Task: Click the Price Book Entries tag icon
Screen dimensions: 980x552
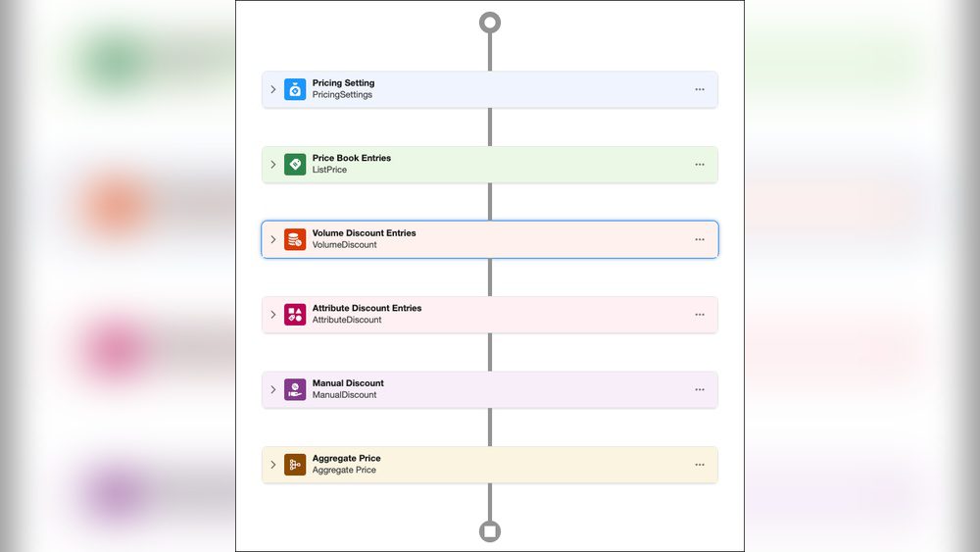Action: tap(295, 165)
